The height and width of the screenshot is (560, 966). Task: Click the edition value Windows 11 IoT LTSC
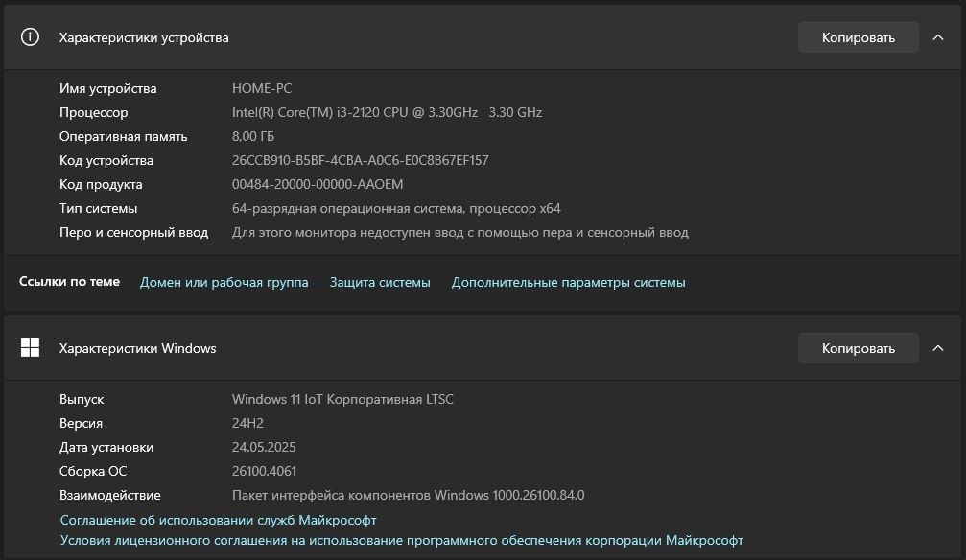click(342, 399)
